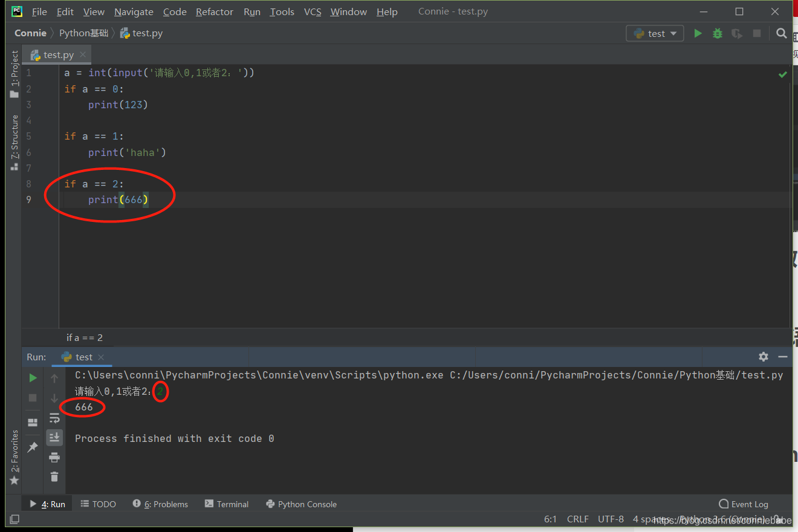Open the Window menu
The width and height of the screenshot is (798, 532).
[348, 12]
